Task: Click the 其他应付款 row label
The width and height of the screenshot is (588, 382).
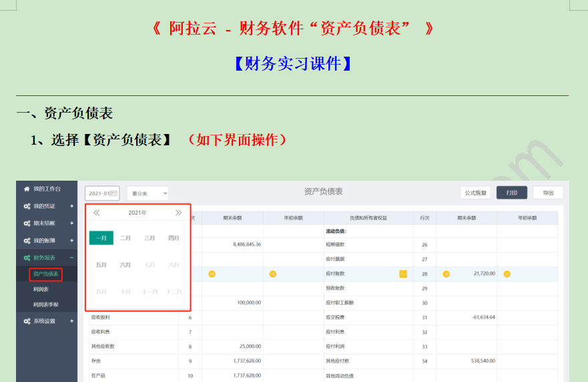Action: coord(338,361)
